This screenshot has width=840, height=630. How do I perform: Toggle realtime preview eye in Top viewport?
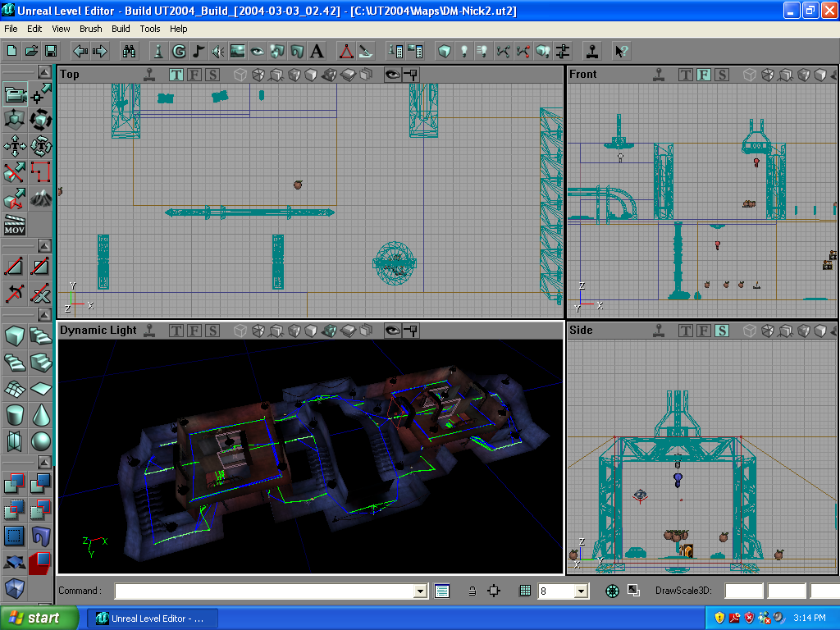393,75
